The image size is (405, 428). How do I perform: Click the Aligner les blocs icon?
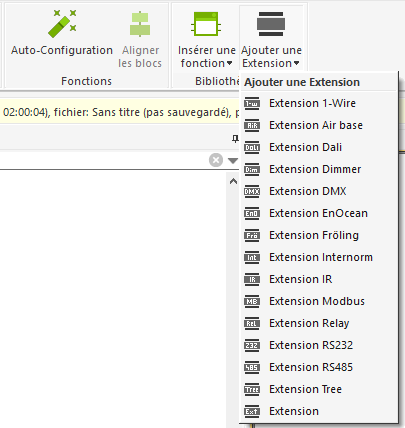tap(140, 24)
